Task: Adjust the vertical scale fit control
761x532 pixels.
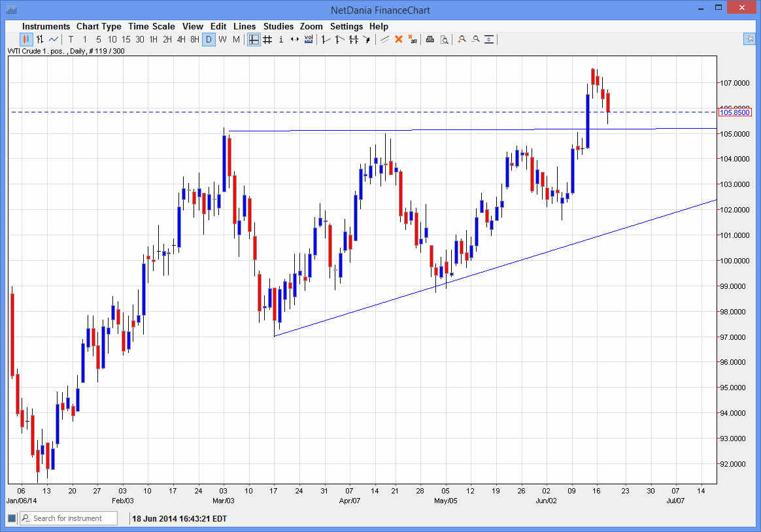Action: [x=489, y=39]
